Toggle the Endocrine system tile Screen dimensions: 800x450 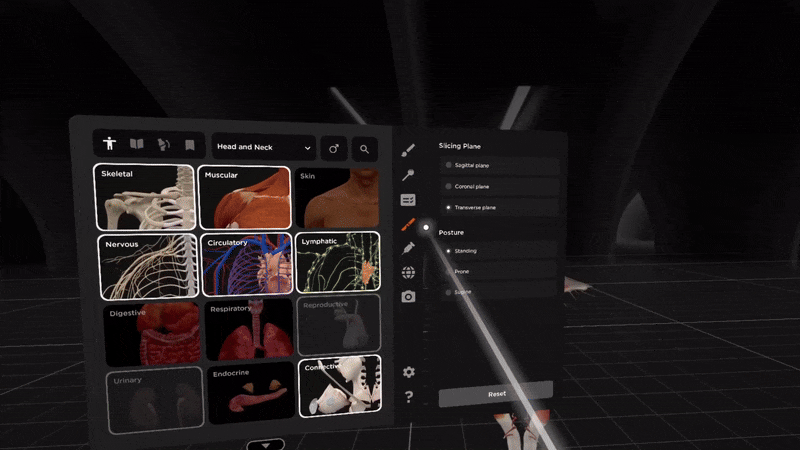click(252, 393)
